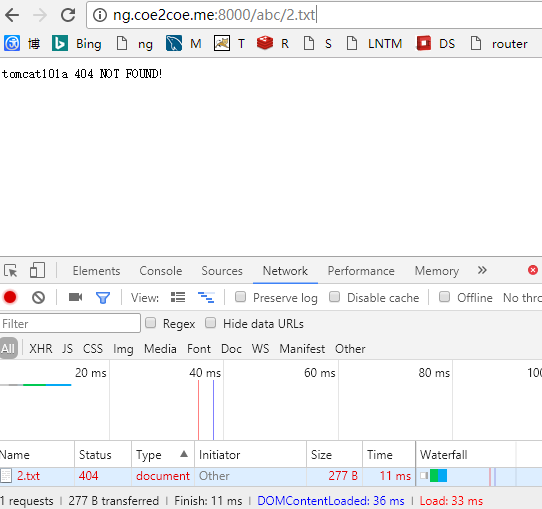The width and height of the screenshot is (542, 509).
Task: Open the Sources tab
Action: click(x=222, y=271)
